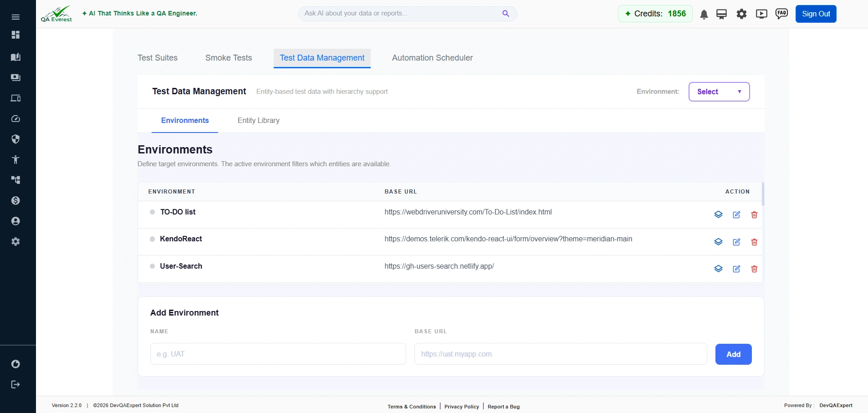The height and width of the screenshot is (413, 868).
Task: Toggle KendoReact status dot
Action: [x=152, y=239]
